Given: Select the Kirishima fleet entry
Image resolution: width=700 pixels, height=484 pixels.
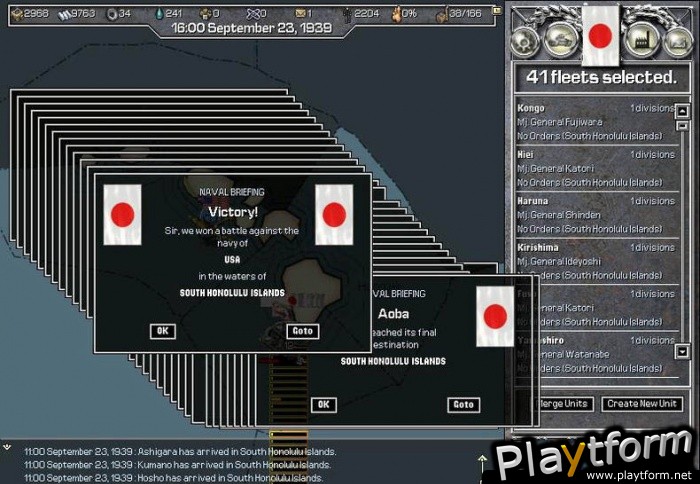Looking at the screenshot, I should tap(596, 261).
